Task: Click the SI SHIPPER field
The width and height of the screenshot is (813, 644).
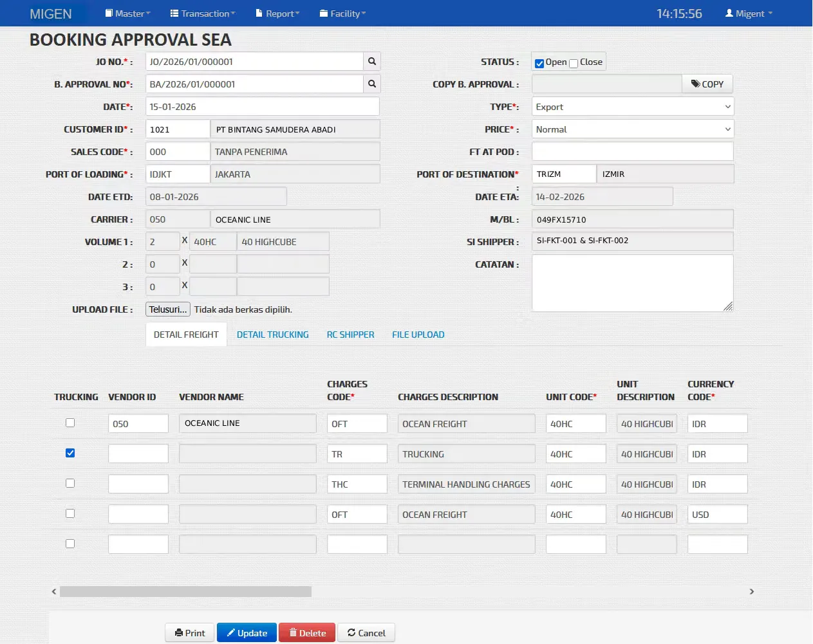Action: pos(633,241)
